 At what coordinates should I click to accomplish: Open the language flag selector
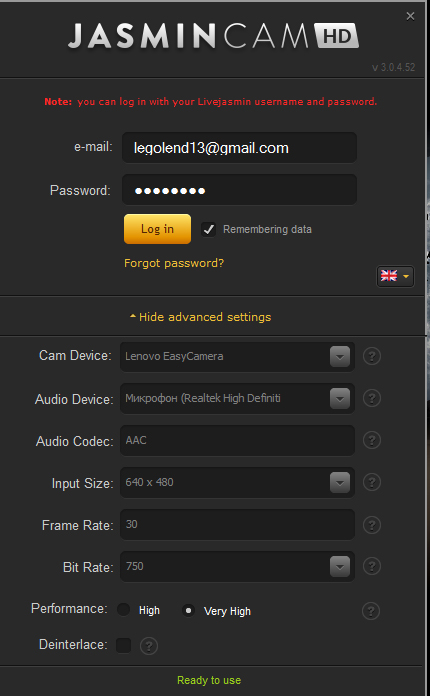395,276
